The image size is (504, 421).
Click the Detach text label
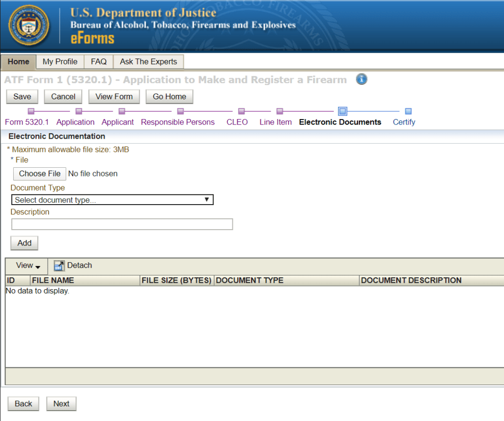click(79, 265)
